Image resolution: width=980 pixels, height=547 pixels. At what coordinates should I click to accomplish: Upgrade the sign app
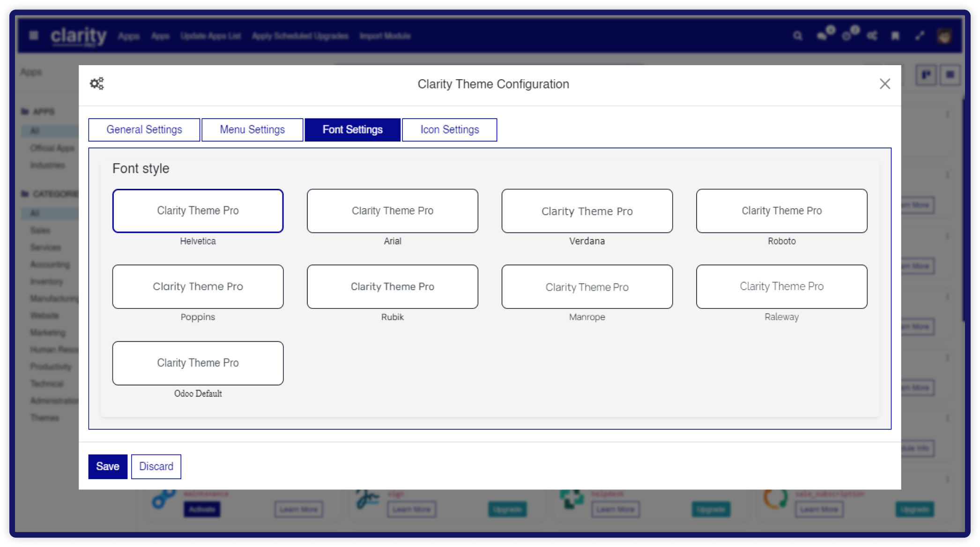pos(507,510)
